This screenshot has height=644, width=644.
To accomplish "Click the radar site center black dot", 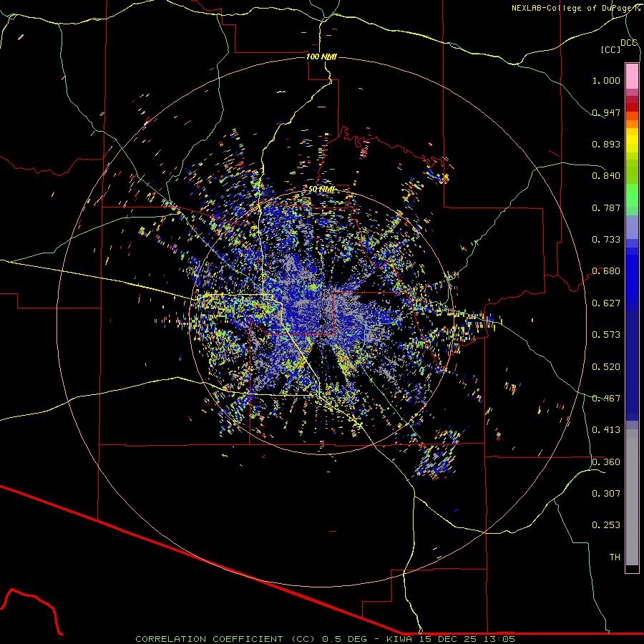I will click(x=323, y=321).
